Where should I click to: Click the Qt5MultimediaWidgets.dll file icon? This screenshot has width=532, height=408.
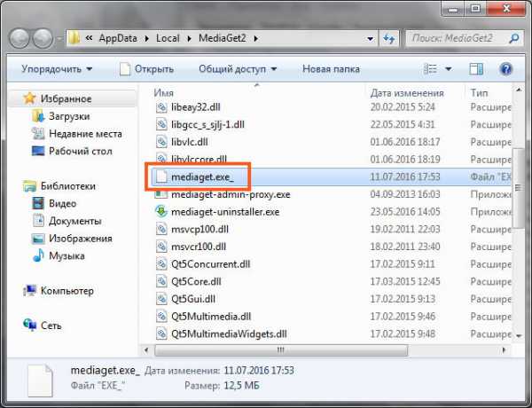point(161,334)
